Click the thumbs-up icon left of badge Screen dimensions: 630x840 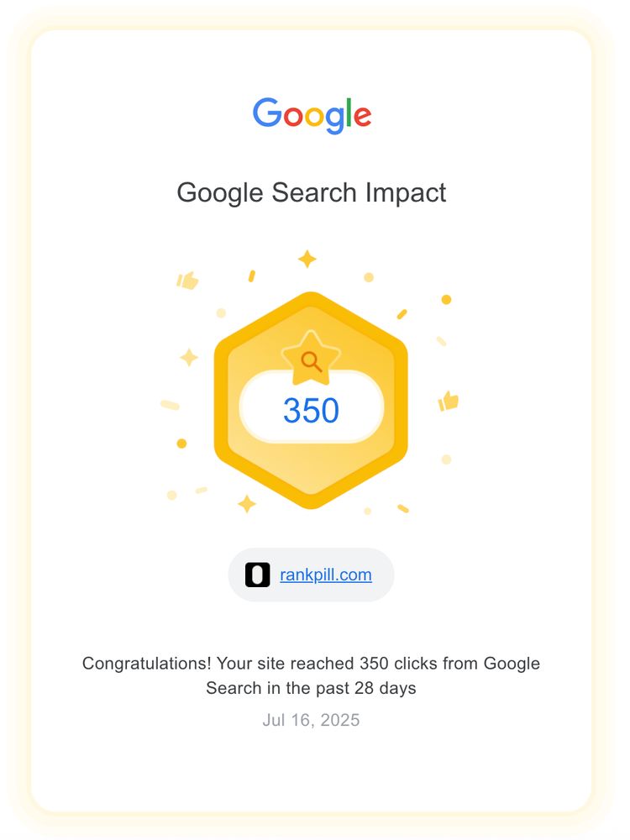point(187,281)
